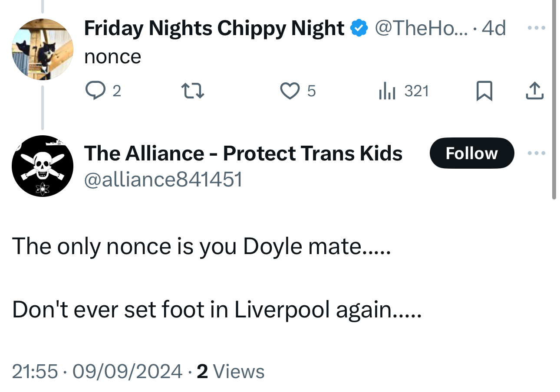This screenshot has height=392, width=560.
Task: Click The Alliance - Protect Trans Kids name
Action: pos(243,153)
